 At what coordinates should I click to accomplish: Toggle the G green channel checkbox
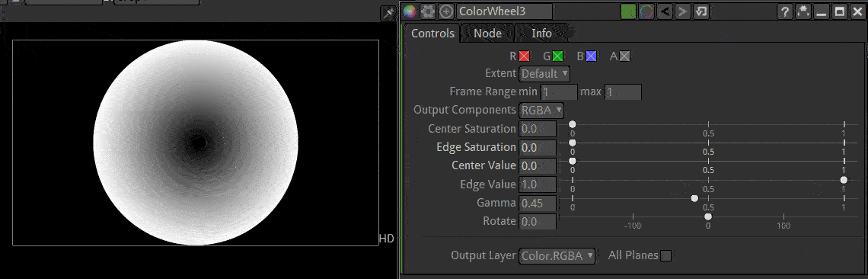click(557, 56)
